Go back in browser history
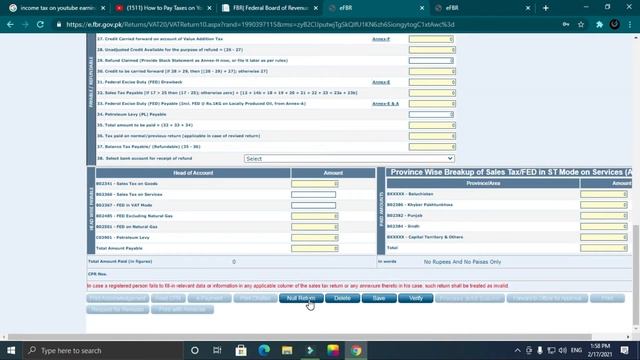The height and width of the screenshot is (360, 640). 10,24
